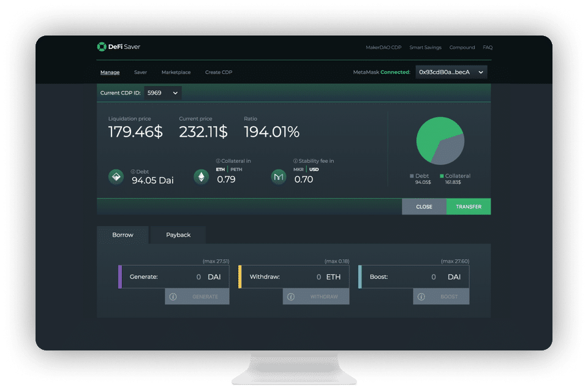Viewport: 588px width, 386px height.
Task: Click the CLOSE button
Action: (x=424, y=206)
